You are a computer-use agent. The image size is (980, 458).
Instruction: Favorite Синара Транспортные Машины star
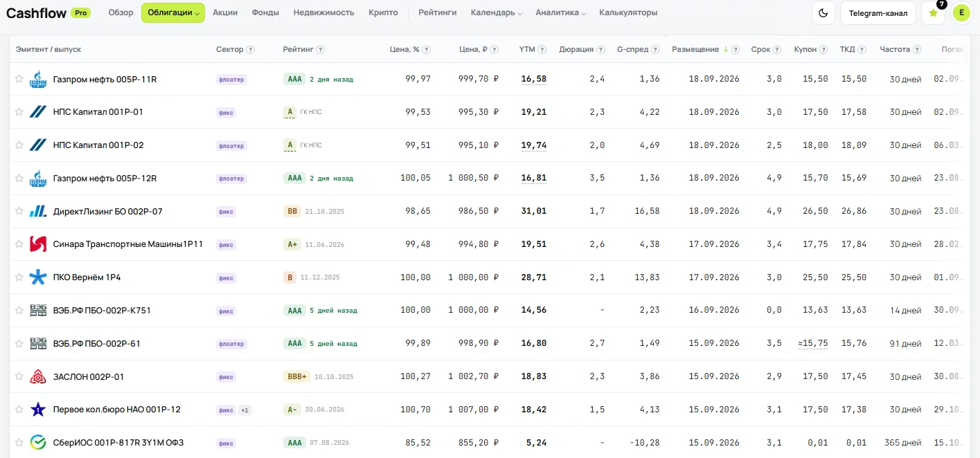click(x=19, y=244)
